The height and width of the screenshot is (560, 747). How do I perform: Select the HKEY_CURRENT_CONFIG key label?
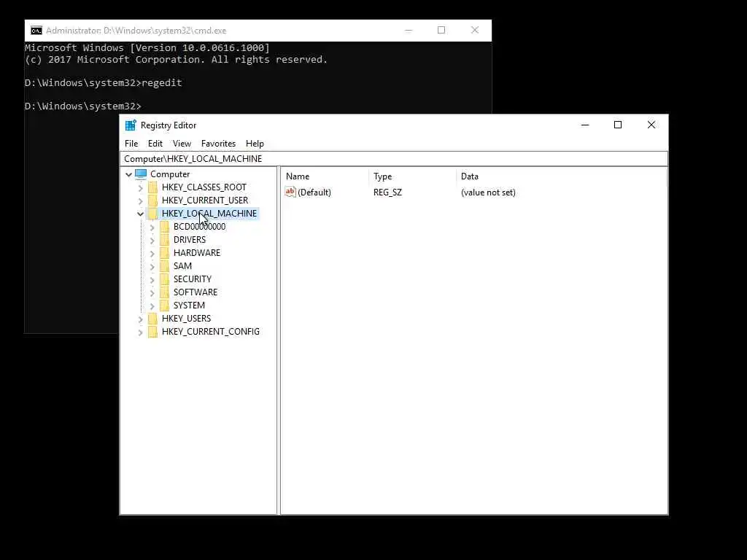(211, 332)
